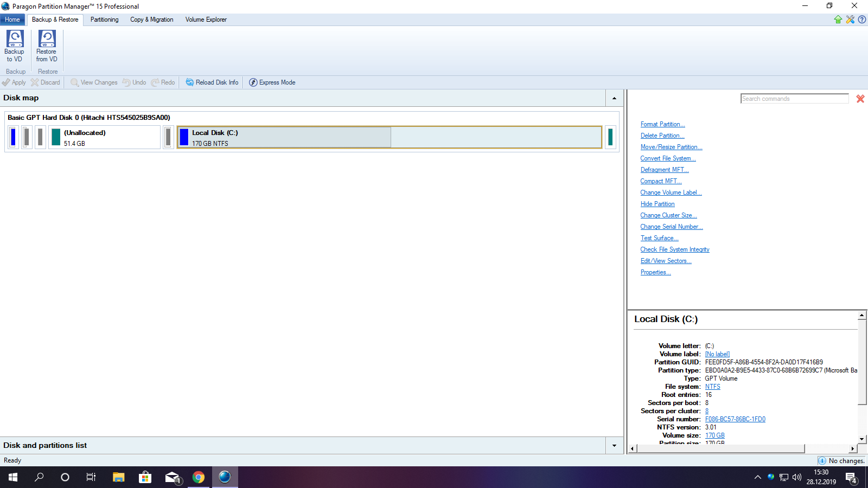
Task: Expand the Disk and partitions list panel
Action: [x=614, y=446]
